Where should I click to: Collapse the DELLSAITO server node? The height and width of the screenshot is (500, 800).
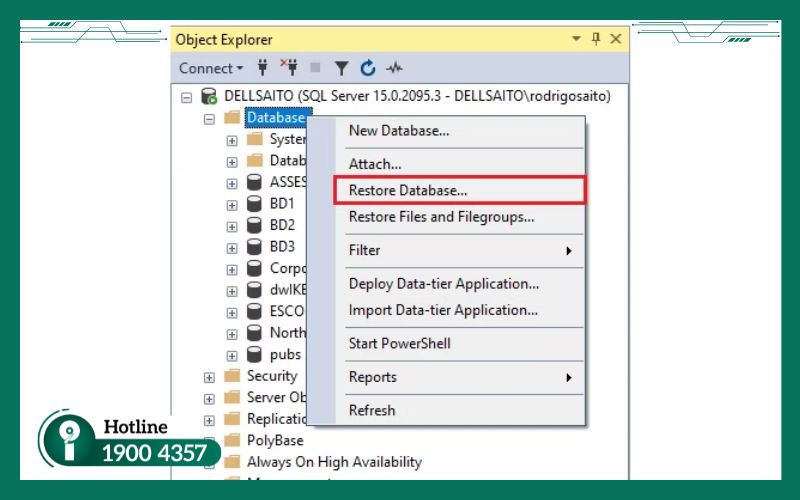[187, 97]
